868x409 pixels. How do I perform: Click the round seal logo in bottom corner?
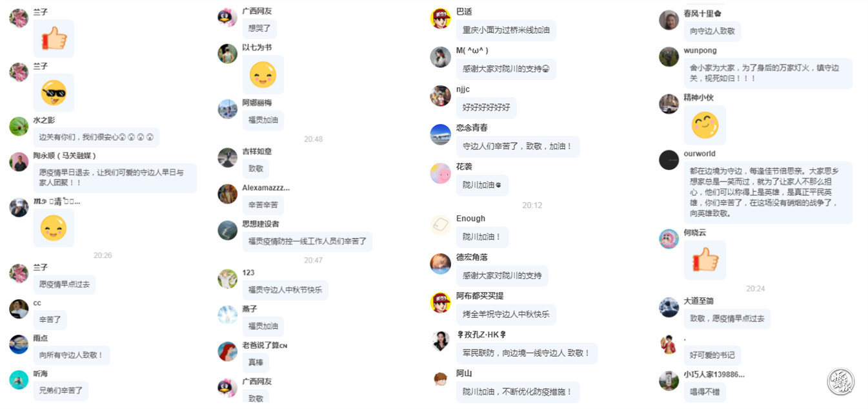(841, 381)
